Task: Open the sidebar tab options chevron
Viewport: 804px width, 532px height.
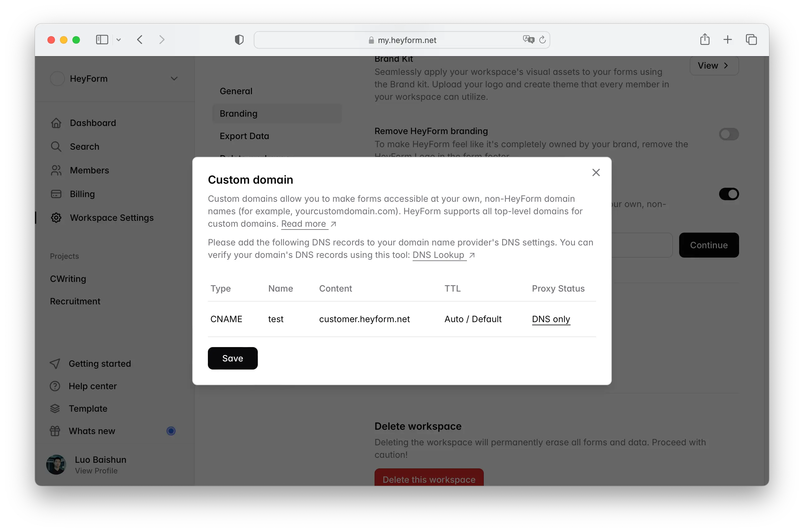Action: (119, 40)
